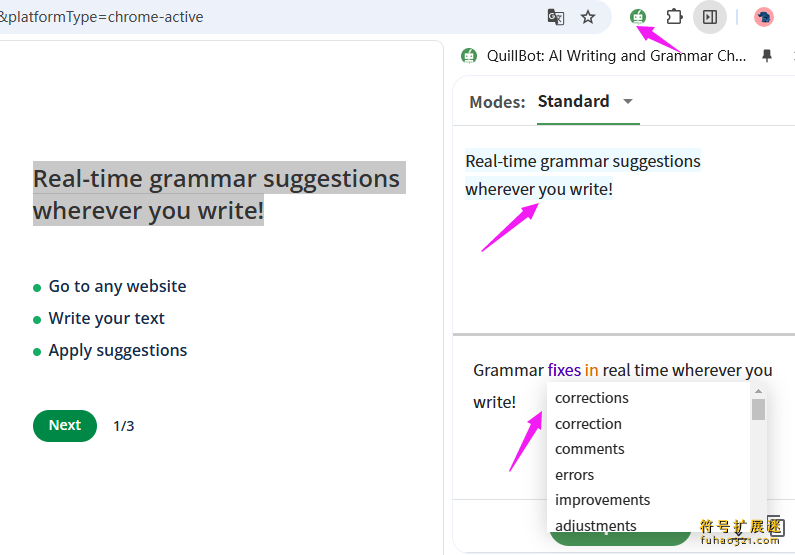Viewport: 795px width, 555px height.
Task: Click the synonym list scrollbar thumb
Action: pyautogui.click(x=758, y=410)
